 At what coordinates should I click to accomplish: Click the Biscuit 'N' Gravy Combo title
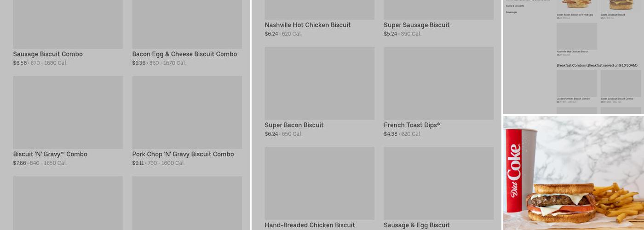tap(50, 155)
